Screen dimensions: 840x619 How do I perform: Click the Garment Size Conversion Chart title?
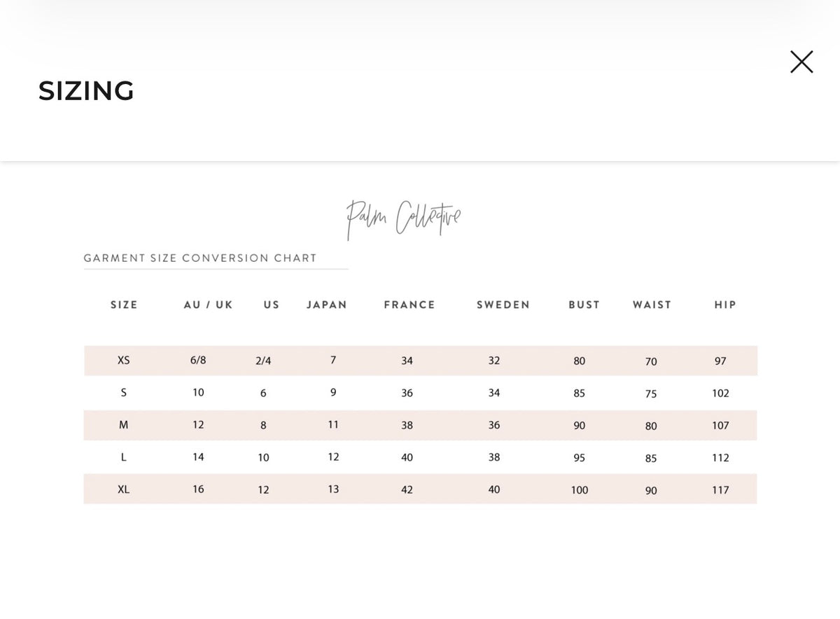point(200,258)
